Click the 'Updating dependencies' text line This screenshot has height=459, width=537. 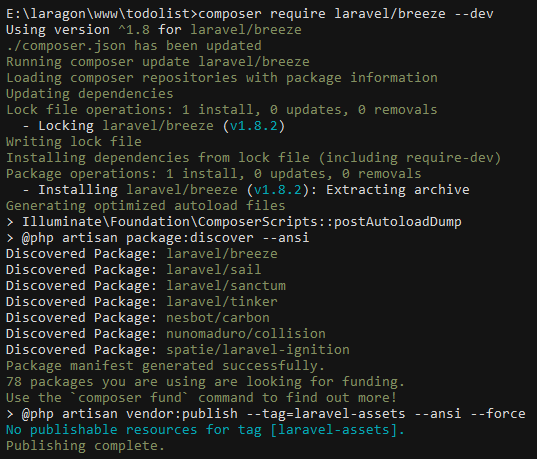[90, 94]
